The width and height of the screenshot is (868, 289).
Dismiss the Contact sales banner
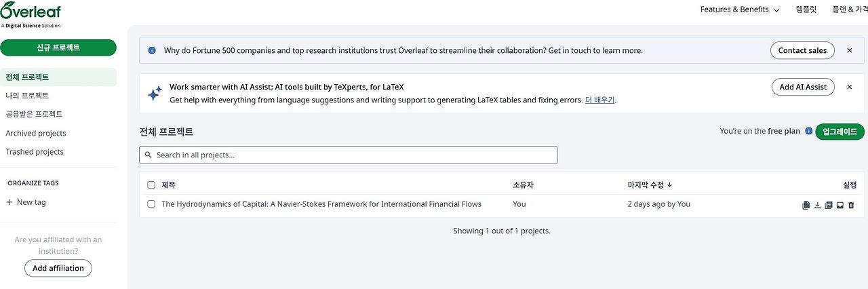(849, 50)
